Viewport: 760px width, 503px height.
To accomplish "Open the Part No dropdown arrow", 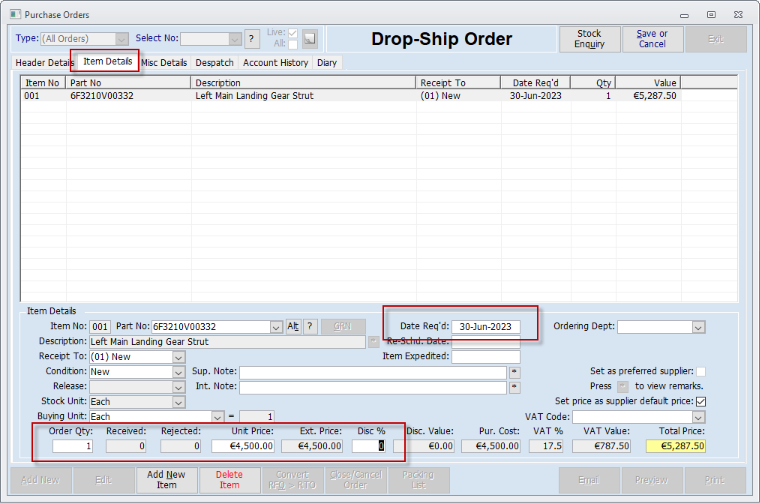I will 276,327.
